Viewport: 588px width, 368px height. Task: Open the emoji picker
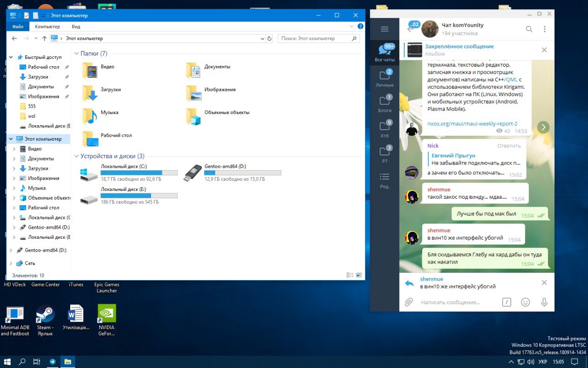[526, 302]
